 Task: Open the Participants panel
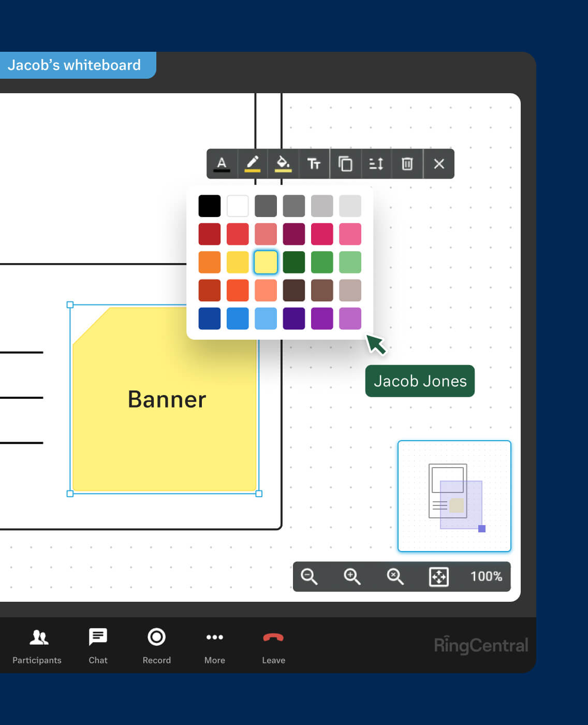37,646
